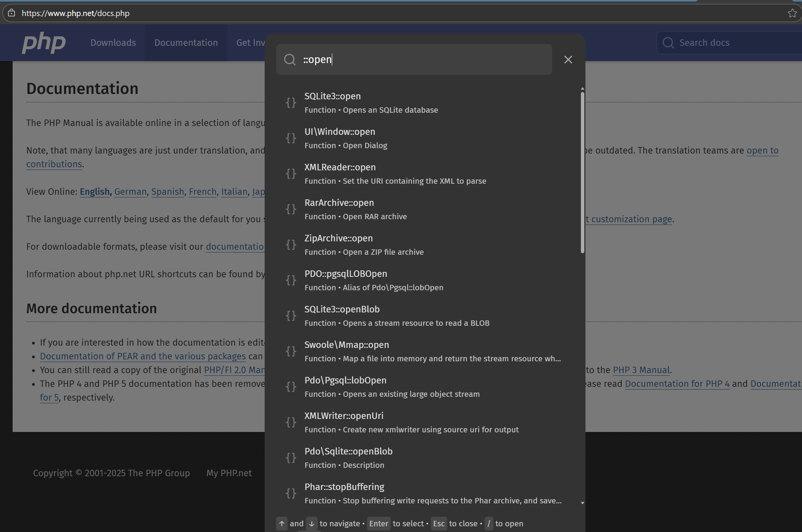Open the German manual link
This screenshot has width=802, height=532.
[130, 192]
